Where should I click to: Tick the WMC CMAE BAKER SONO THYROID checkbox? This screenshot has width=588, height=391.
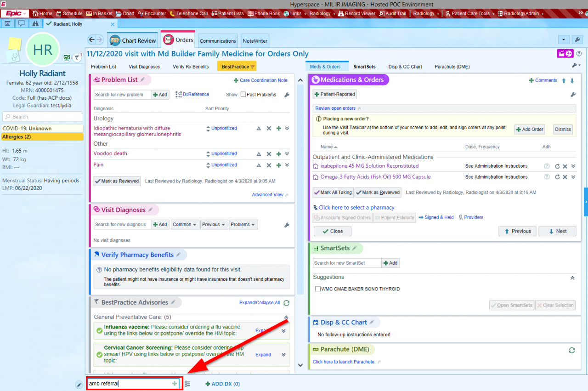pyautogui.click(x=318, y=289)
